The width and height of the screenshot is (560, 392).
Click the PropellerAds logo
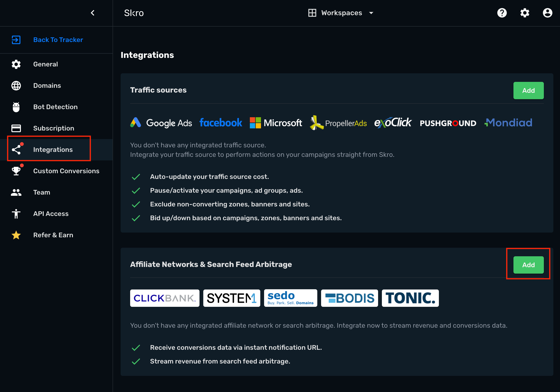(338, 123)
